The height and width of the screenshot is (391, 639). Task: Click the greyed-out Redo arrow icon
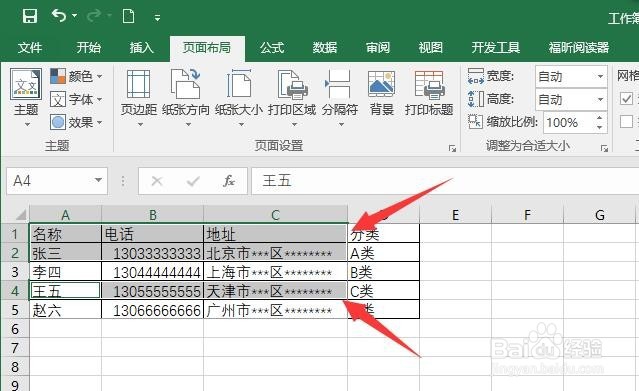[x=93, y=16]
